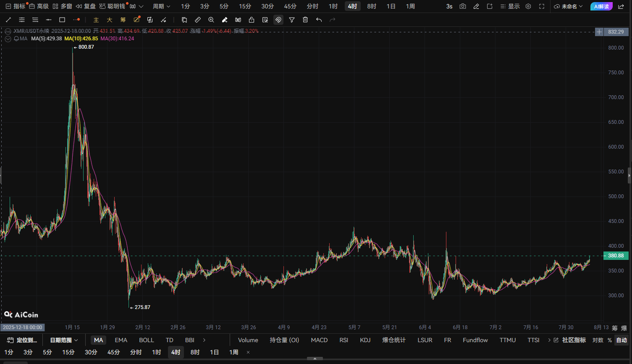Click the 主 main-force indicator icon
The width and height of the screenshot is (632, 364).
[96, 20]
